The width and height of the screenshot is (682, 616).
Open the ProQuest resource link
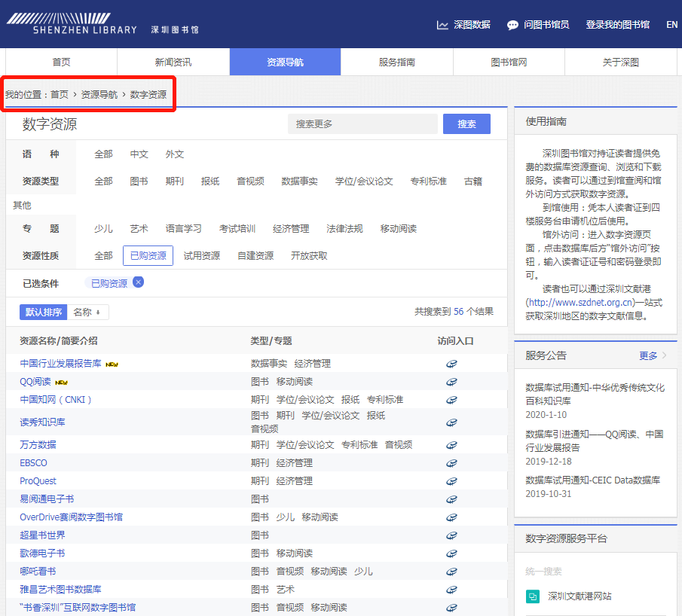click(x=38, y=481)
